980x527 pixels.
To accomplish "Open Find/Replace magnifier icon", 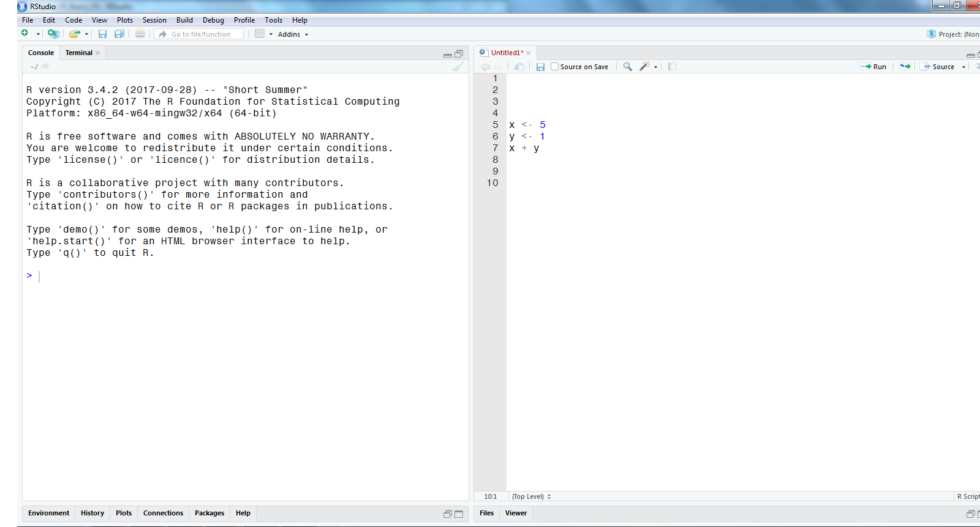I will pyautogui.click(x=628, y=66).
